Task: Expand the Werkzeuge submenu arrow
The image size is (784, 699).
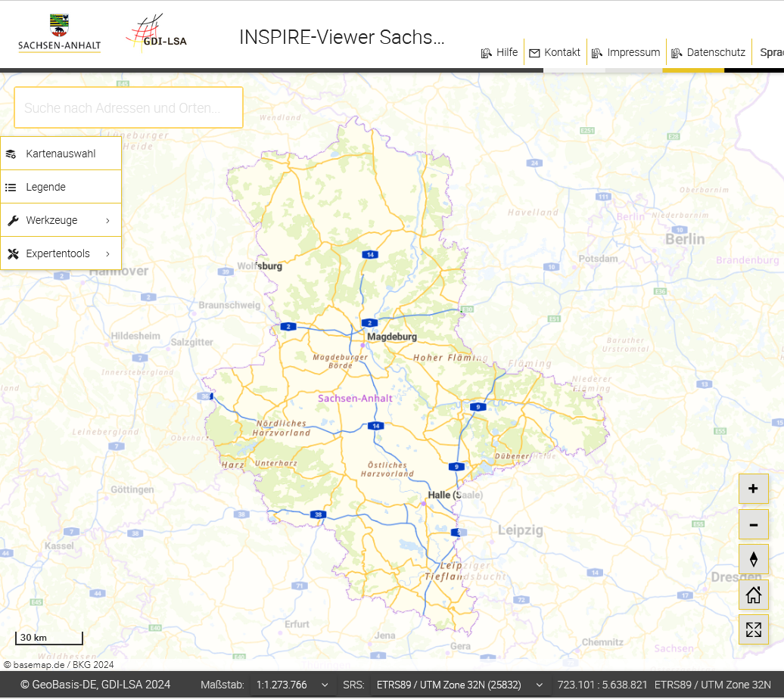Action: (107, 221)
